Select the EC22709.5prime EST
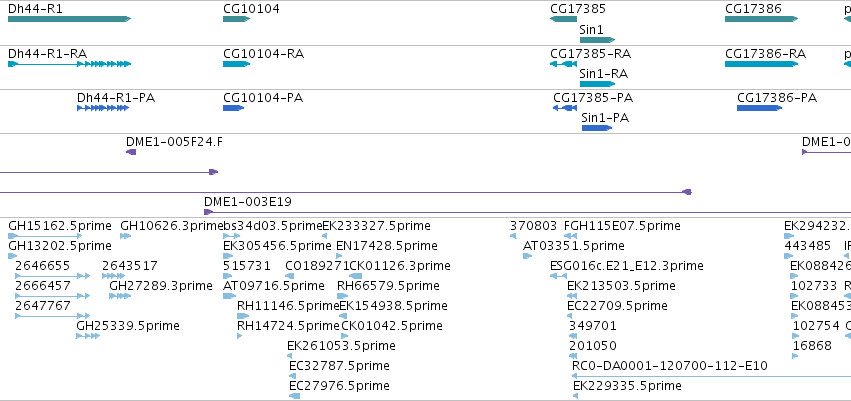The width and height of the screenshot is (851, 401). click(x=571, y=316)
